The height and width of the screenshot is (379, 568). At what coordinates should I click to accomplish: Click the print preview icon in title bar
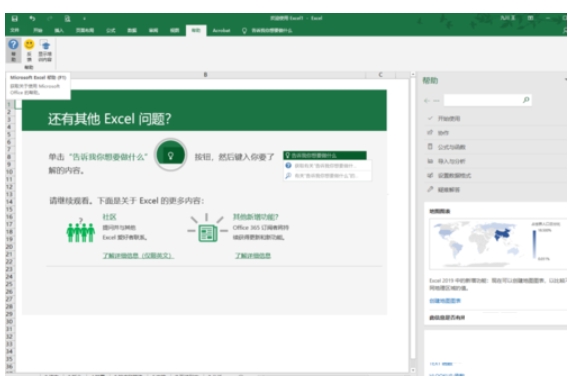point(67,18)
